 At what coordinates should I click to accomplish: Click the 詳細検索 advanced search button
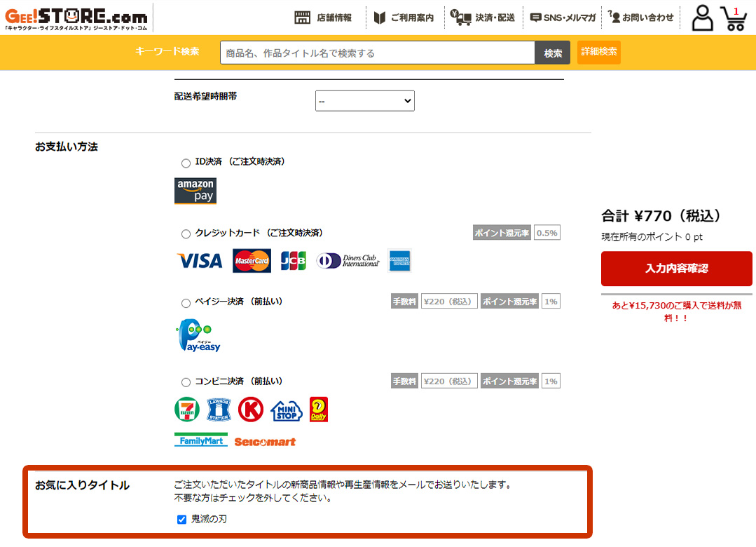599,52
